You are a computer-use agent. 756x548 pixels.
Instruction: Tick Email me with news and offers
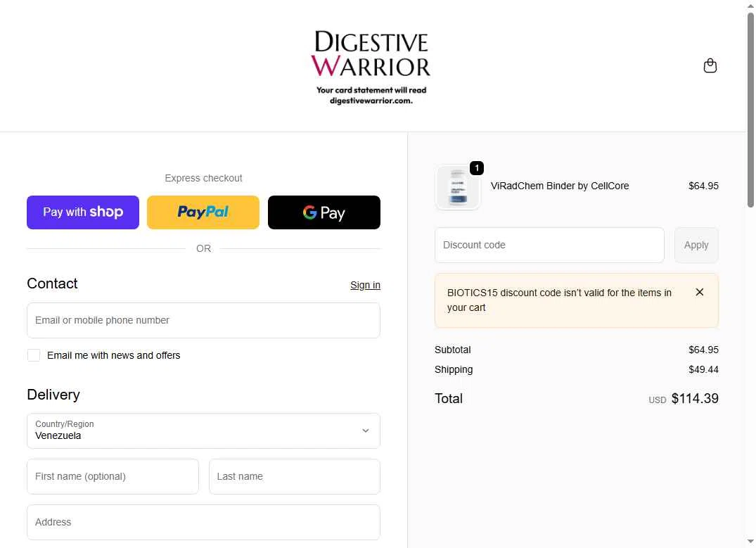pyautogui.click(x=34, y=355)
